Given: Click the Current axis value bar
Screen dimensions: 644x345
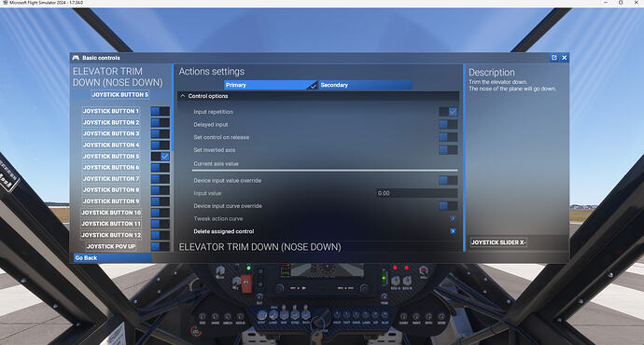Looking at the screenshot, I should pos(325,171).
